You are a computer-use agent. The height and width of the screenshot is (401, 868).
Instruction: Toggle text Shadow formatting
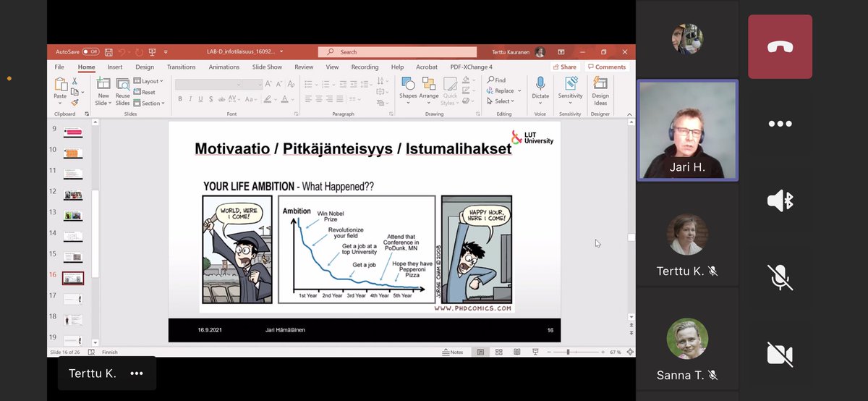click(x=210, y=99)
